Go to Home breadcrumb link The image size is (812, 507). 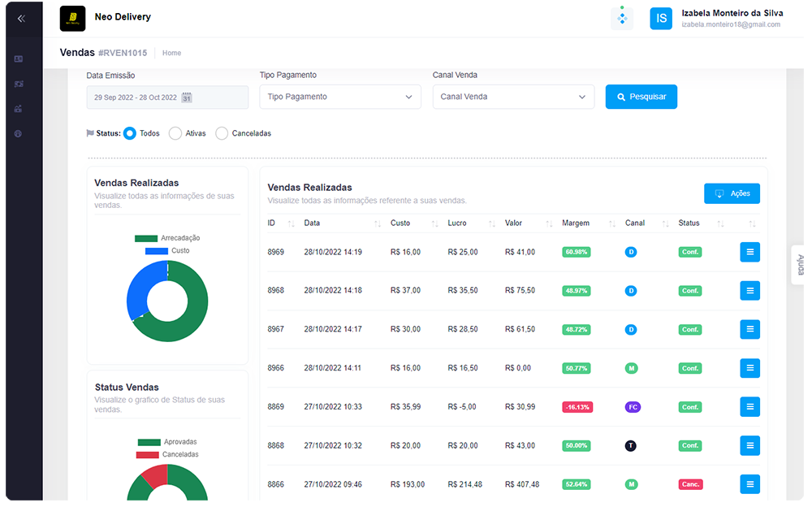point(171,53)
